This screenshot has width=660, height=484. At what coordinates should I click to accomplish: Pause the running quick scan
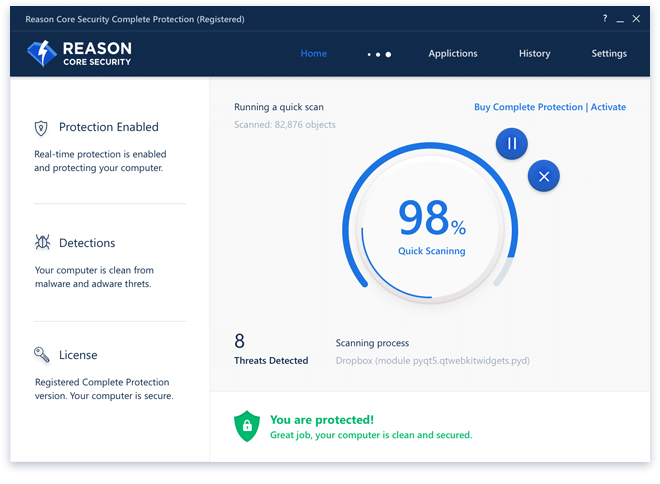[511, 144]
